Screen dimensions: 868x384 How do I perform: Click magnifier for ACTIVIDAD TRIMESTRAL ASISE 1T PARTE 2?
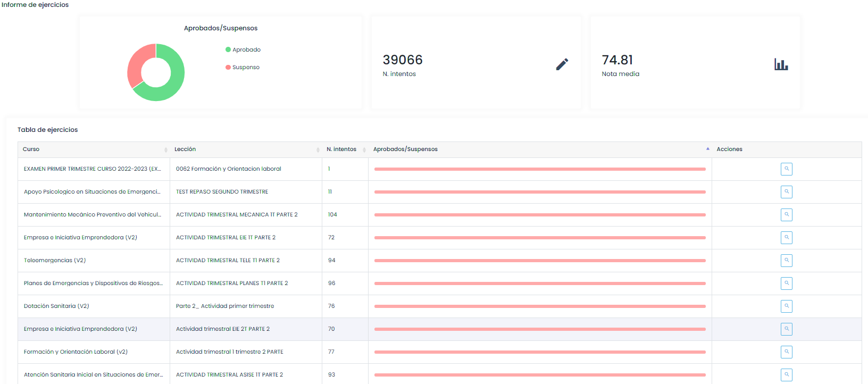786,374
